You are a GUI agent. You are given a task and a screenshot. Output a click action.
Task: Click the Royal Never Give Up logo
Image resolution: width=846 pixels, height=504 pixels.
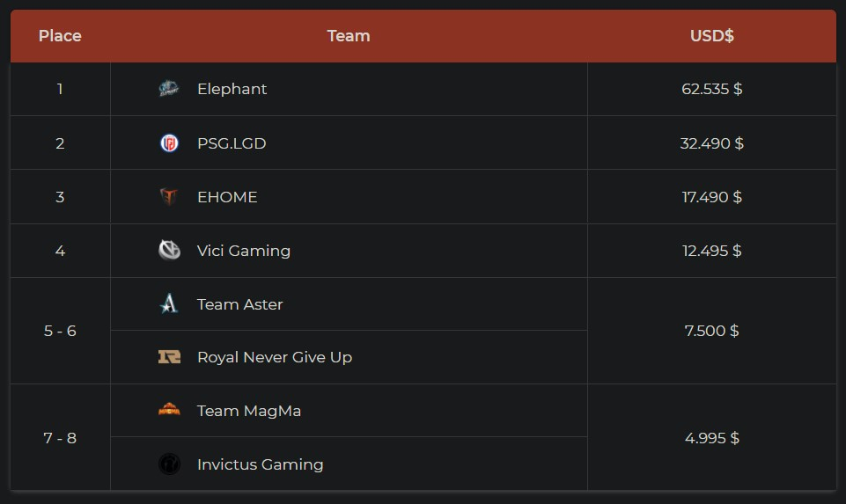click(x=169, y=357)
